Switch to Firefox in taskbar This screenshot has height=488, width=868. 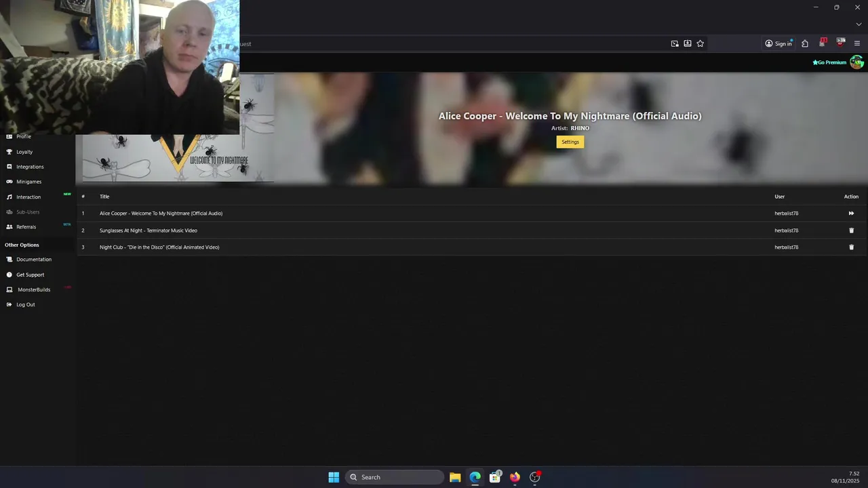pos(515,477)
